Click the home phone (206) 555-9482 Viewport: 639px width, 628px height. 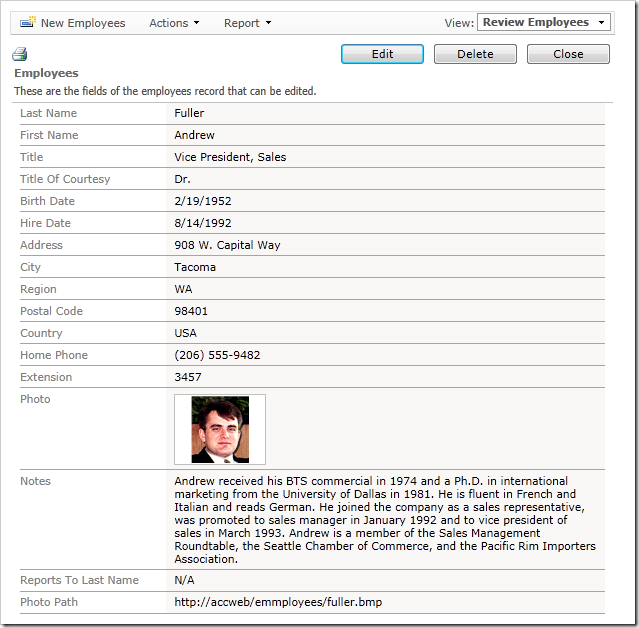click(x=217, y=355)
